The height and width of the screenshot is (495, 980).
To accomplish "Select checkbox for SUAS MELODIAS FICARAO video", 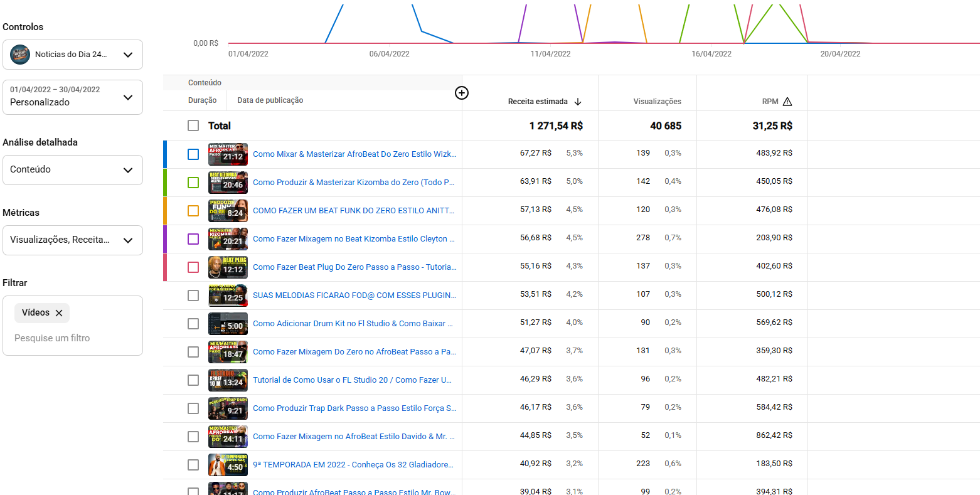I will point(193,295).
